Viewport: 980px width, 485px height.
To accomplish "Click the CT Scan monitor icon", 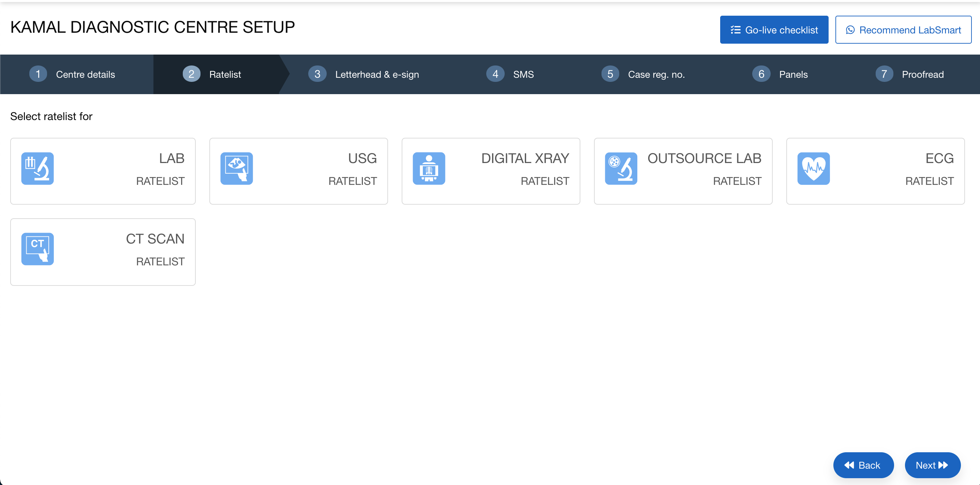I will 37,249.
